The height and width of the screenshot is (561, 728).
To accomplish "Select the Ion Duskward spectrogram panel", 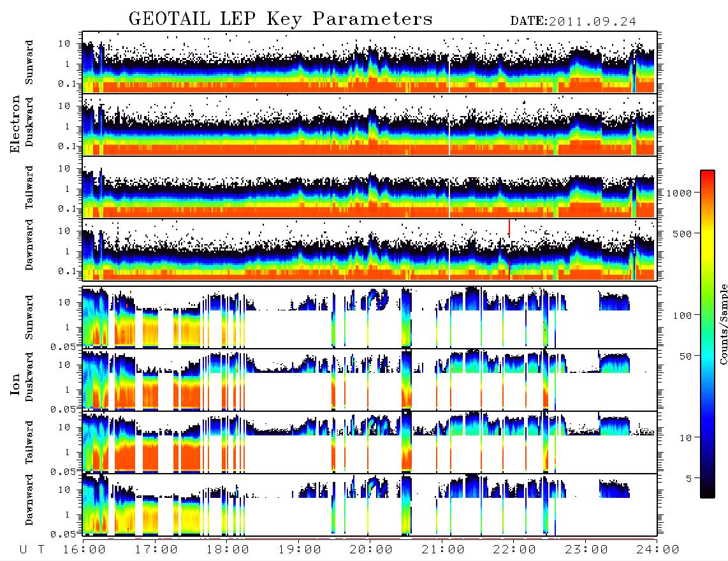I will point(370,379).
